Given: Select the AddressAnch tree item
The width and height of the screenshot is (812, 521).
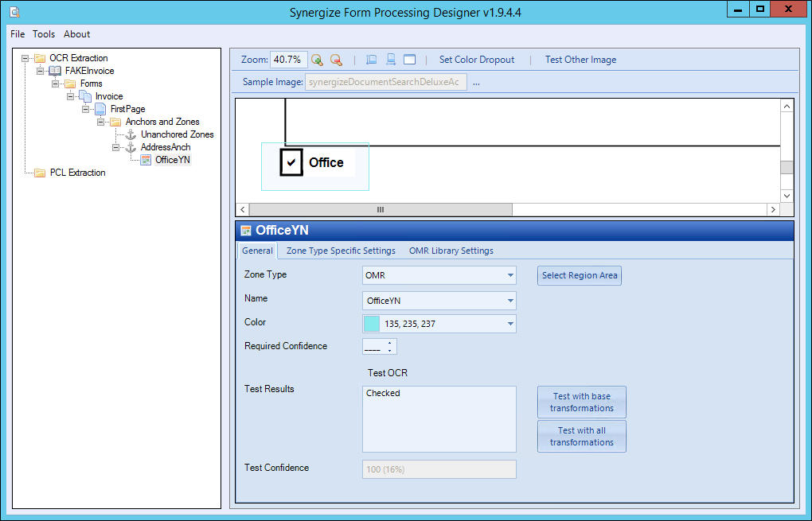Looking at the screenshot, I should coord(166,147).
